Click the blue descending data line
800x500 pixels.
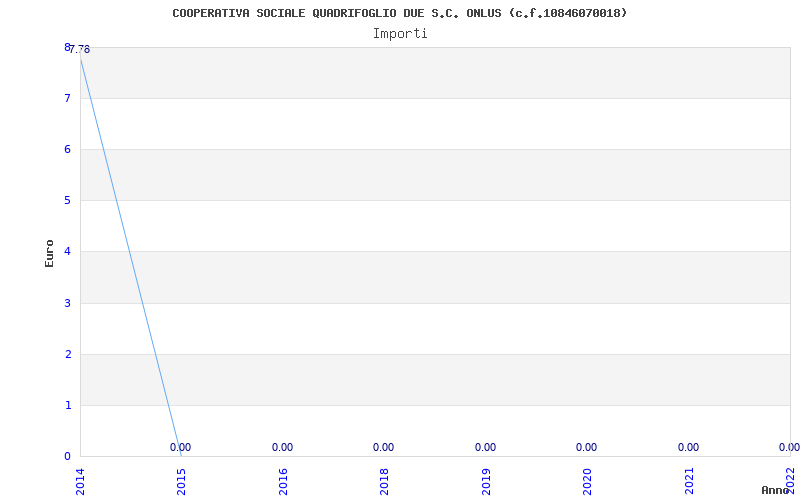click(x=130, y=255)
